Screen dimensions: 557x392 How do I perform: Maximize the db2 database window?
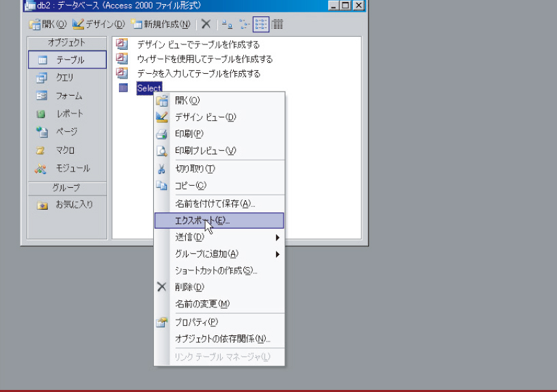346,5
